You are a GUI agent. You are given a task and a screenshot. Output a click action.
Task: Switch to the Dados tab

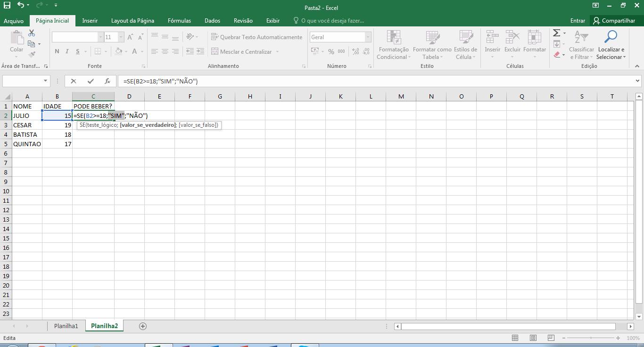click(212, 21)
